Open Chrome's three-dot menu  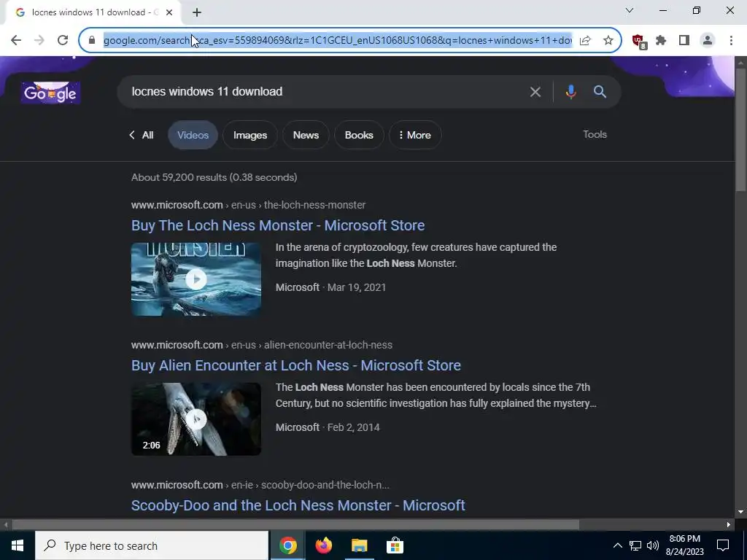click(x=731, y=41)
